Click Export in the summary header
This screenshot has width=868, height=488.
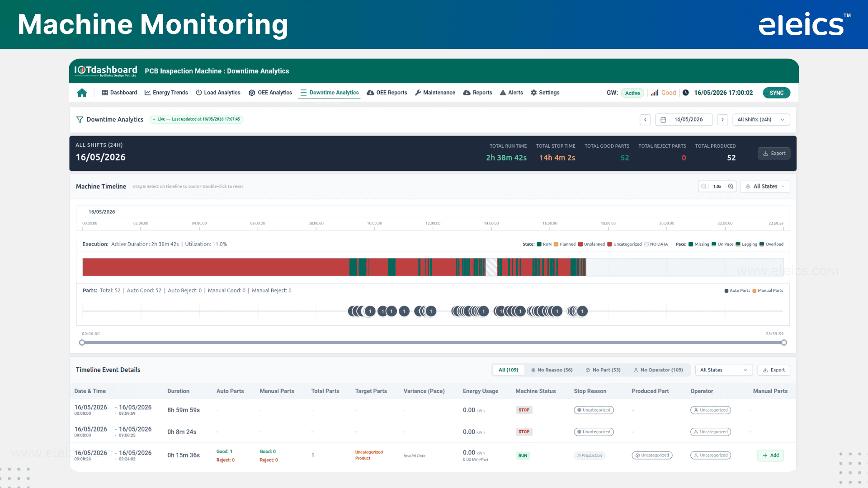pyautogui.click(x=774, y=154)
